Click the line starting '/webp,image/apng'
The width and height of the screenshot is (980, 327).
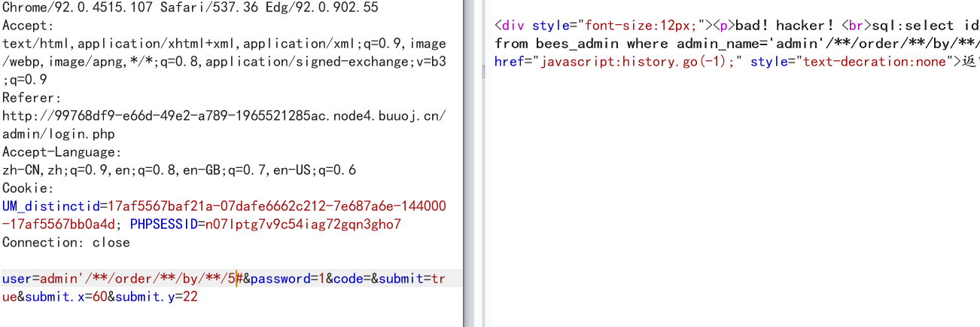pos(224,62)
